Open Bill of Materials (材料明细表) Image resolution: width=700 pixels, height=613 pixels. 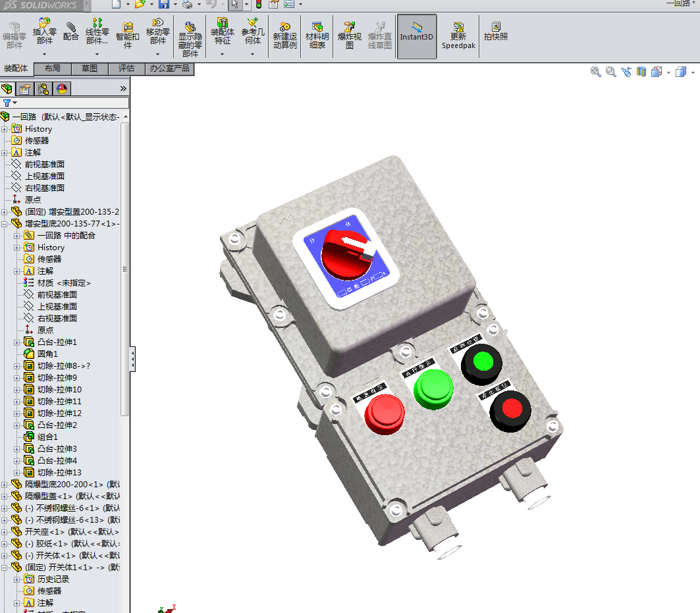point(317,34)
